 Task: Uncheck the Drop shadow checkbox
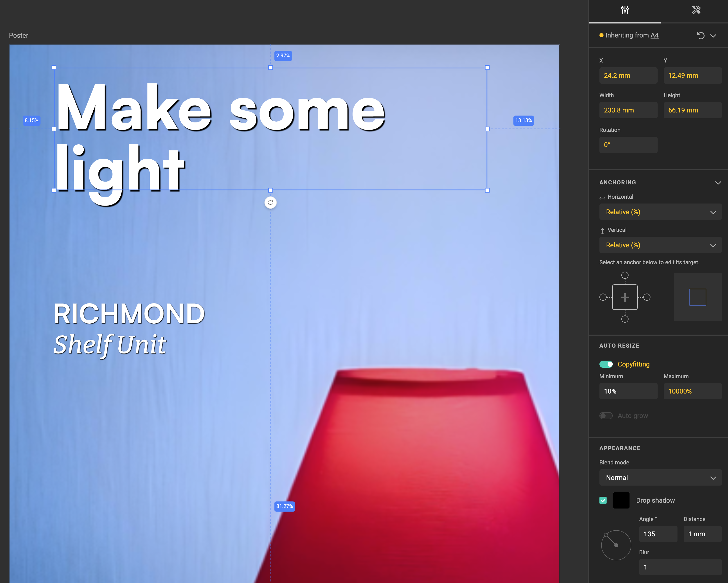603,500
